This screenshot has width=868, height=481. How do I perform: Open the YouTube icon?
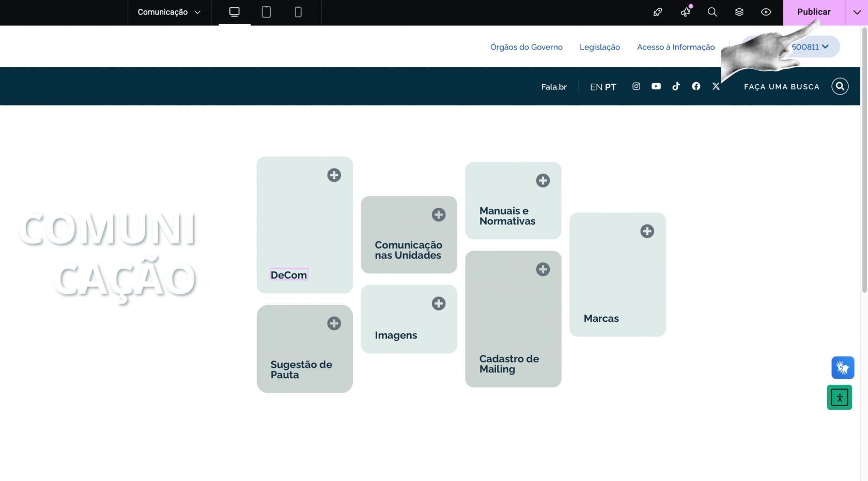click(x=656, y=86)
